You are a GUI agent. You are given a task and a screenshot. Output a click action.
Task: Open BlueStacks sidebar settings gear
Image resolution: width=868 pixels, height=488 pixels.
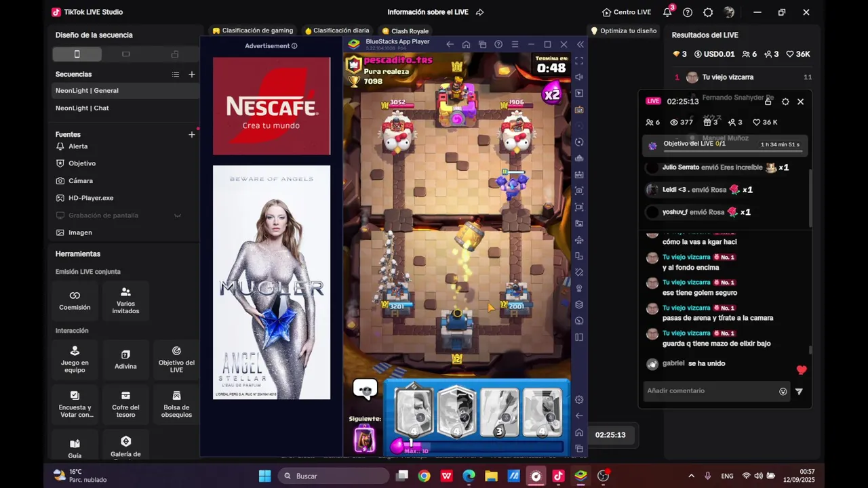pyautogui.click(x=579, y=400)
